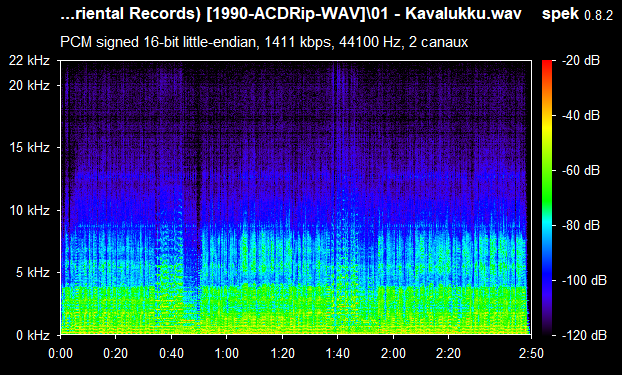Click the spek 0.8.2 version label
Screen dimensions: 622x375
point(577,14)
